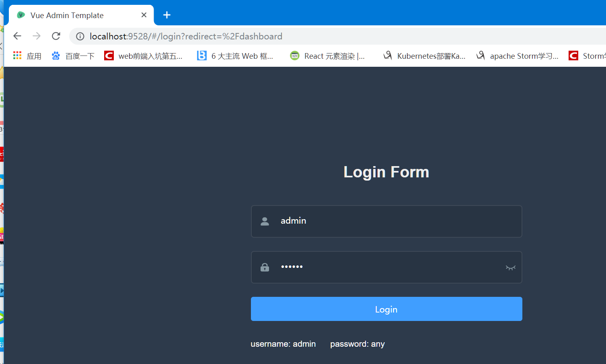Screen dimensions: 606x364
Task: Open the web前端入坑第五 bookmark
Action: click(143, 56)
